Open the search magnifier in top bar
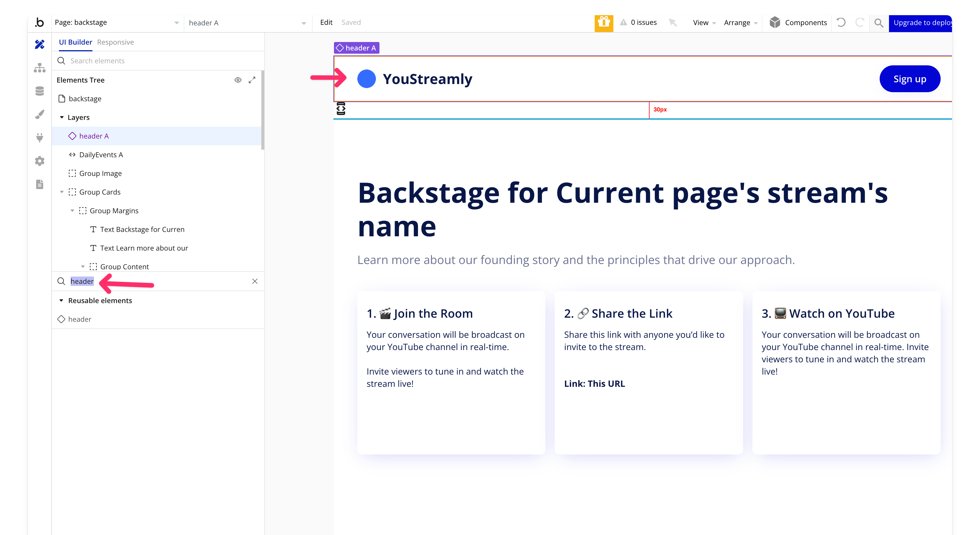 tap(878, 23)
